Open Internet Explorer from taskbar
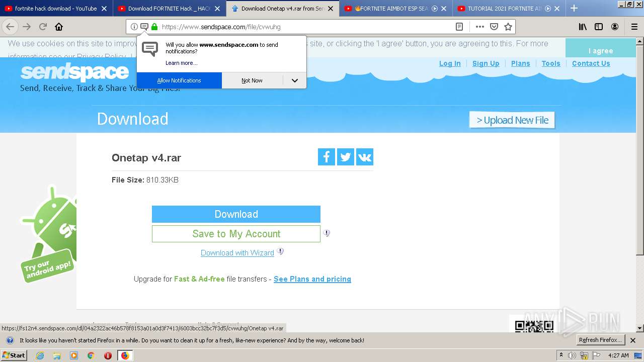This screenshot has width=644, height=362. pyautogui.click(x=40, y=355)
